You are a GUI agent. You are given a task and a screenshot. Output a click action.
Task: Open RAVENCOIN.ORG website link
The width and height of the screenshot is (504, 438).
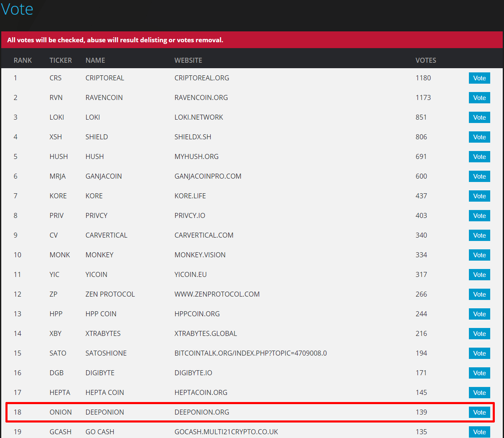tap(201, 97)
